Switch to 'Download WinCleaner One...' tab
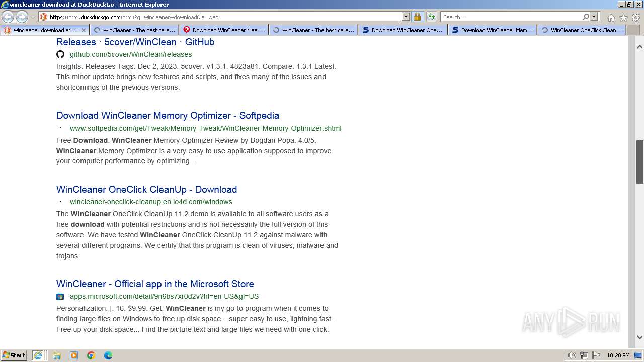Screen dimensions: 644x362 pyautogui.click(x=403, y=30)
